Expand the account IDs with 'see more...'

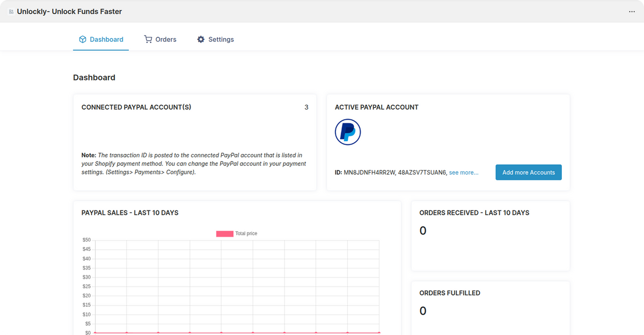coord(464,172)
